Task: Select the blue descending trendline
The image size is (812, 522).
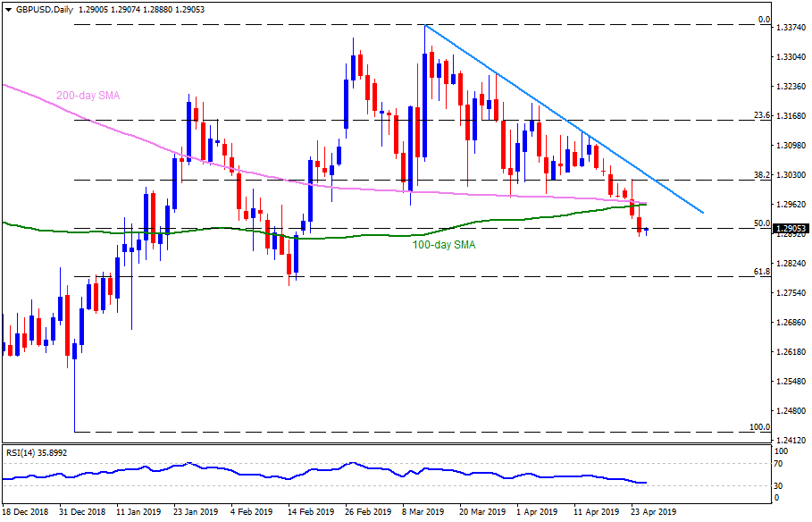Action: [563, 119]
